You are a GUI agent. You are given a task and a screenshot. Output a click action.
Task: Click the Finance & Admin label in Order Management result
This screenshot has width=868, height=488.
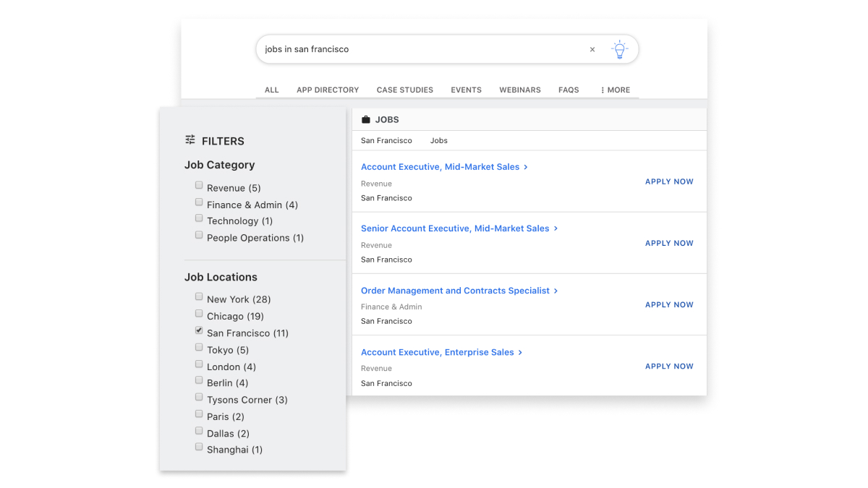[x=391, y=307]
